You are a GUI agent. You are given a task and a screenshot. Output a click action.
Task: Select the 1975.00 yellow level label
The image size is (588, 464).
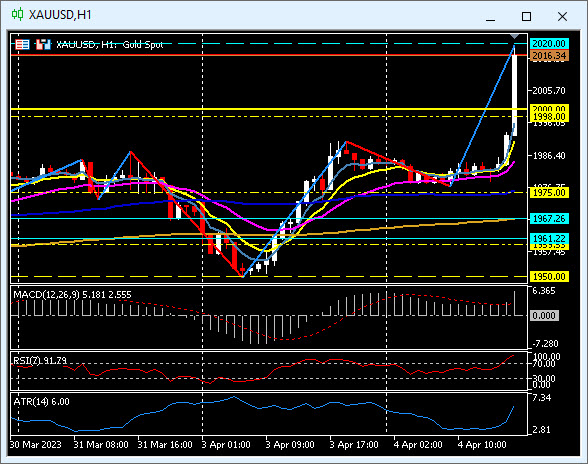pos(549,193)
